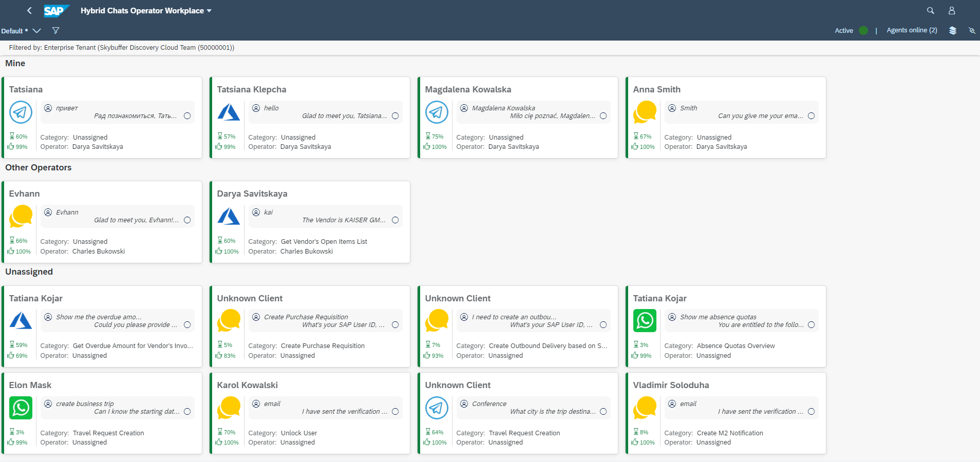Click the crossed-out search icon at top right
980x462 pixels.
[x=972, y=30]
